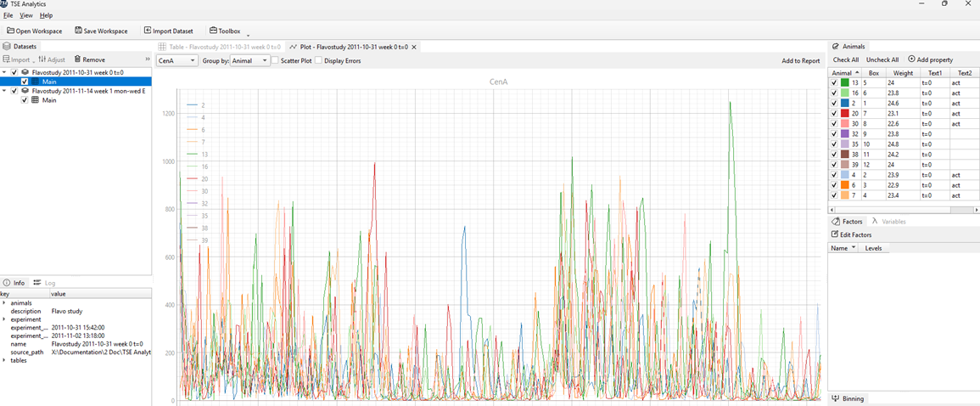The height and width of the screenshot is (406, 980).
Task: Uncheck animal 39 in Animals table
Action: coord(834,165)
